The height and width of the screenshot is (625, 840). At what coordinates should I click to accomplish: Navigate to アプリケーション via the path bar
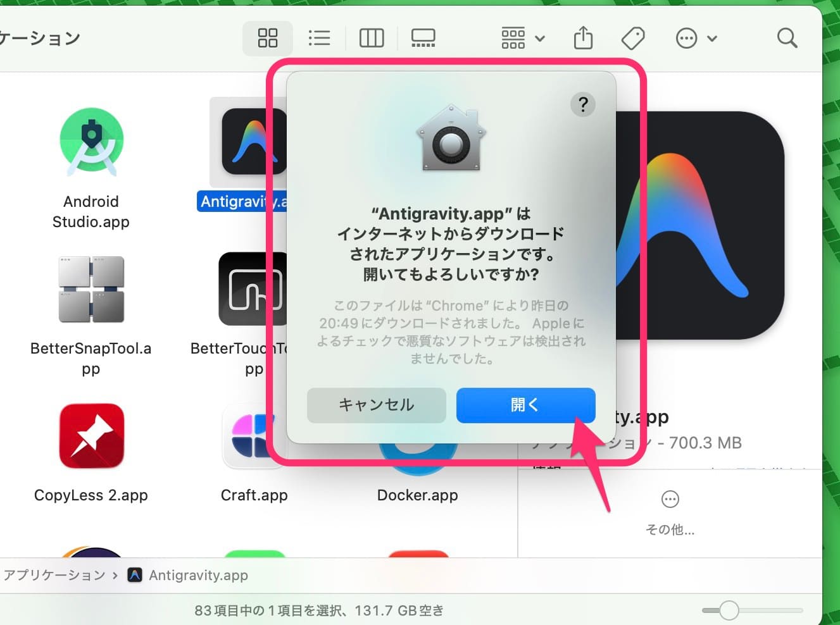(55, 575)
